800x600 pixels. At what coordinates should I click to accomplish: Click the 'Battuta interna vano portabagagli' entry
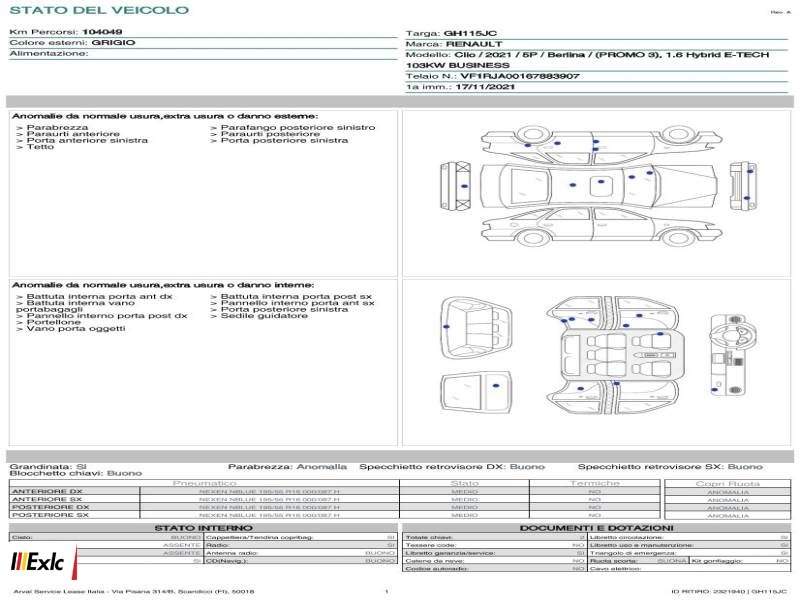(76, 306)
